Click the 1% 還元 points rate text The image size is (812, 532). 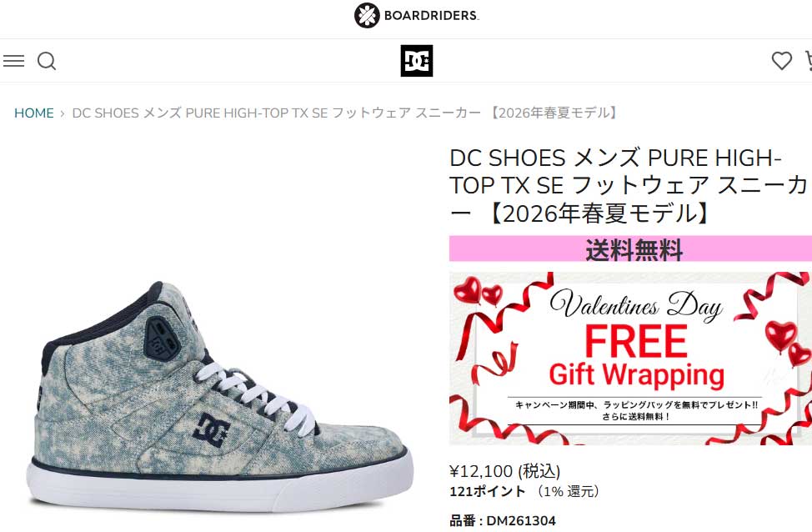pyautogui.click(x=568, y=491)
